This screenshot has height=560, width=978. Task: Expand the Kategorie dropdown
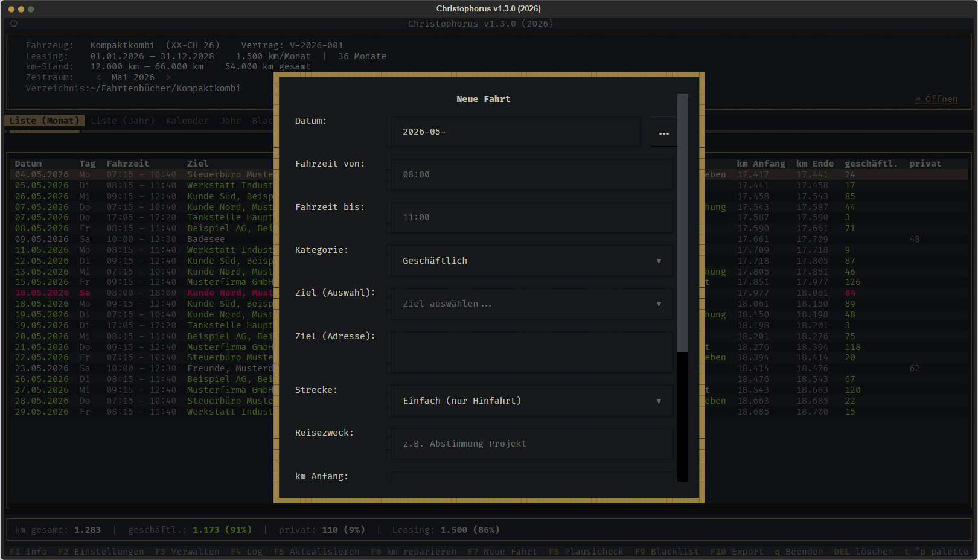531,261
